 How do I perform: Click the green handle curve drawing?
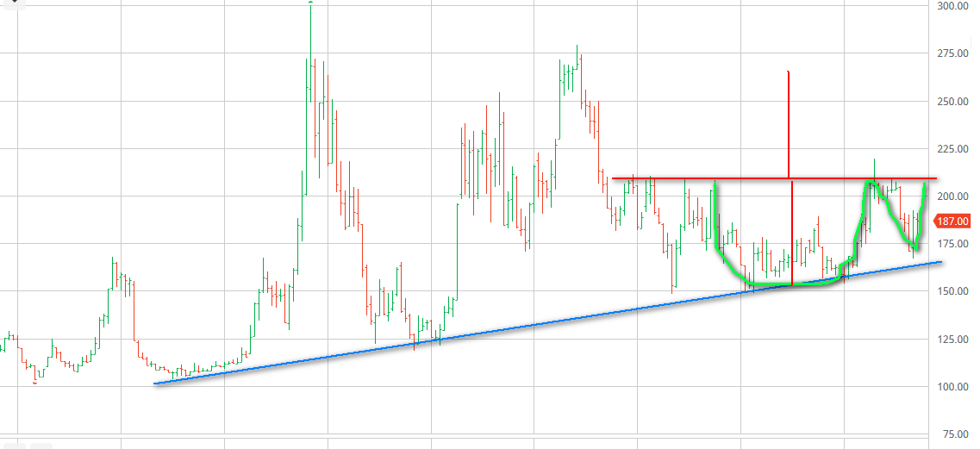(901, 224)
